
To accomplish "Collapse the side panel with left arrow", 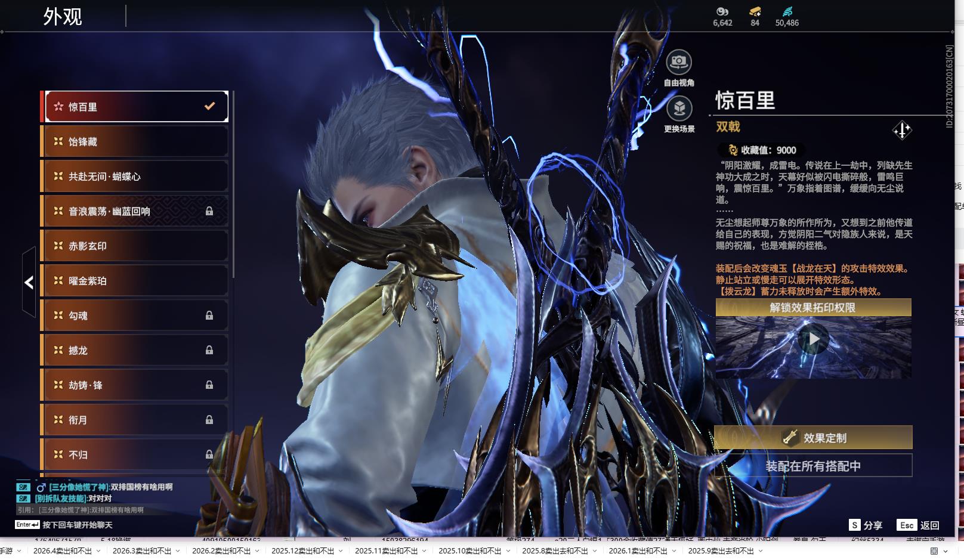I will pyautogui.click(x=29, y=283).
